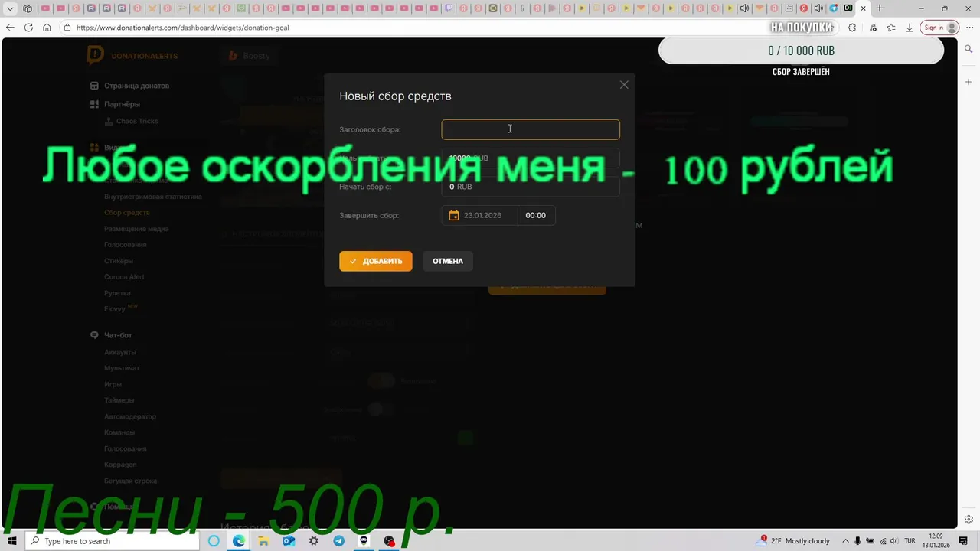Open Telegram from taskbar

(338, 541)
